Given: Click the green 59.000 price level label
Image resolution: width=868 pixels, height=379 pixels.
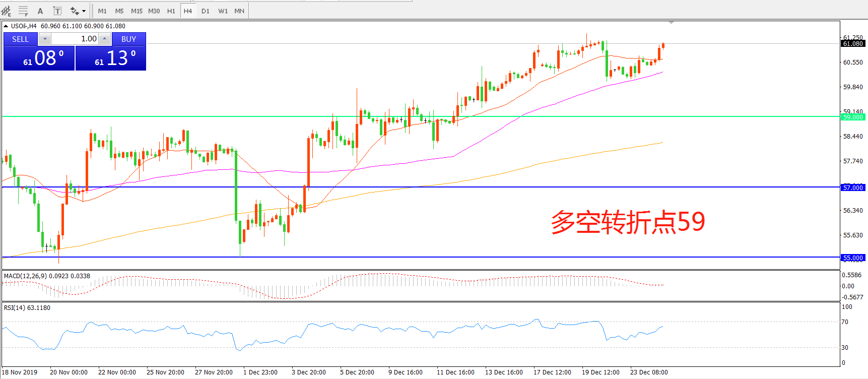Looking at the screenshot, I should pos(853,117).
